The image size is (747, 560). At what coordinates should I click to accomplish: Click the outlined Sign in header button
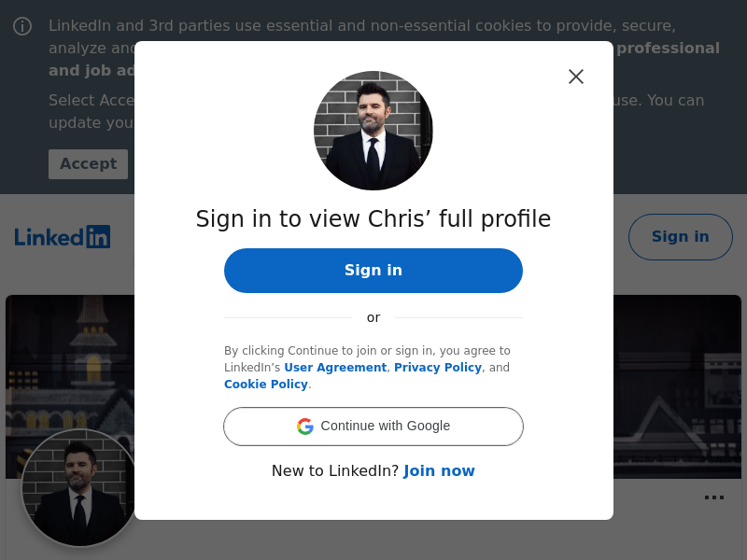tap(680, 237)
